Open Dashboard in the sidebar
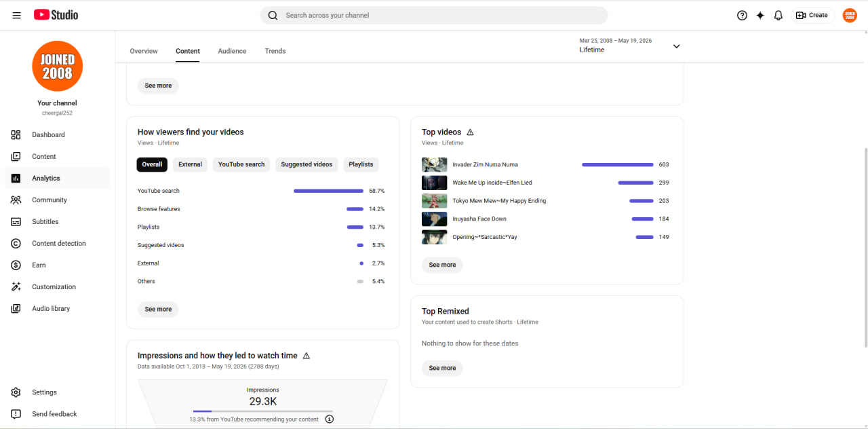 pyautogui.click(x=57, y=135)
